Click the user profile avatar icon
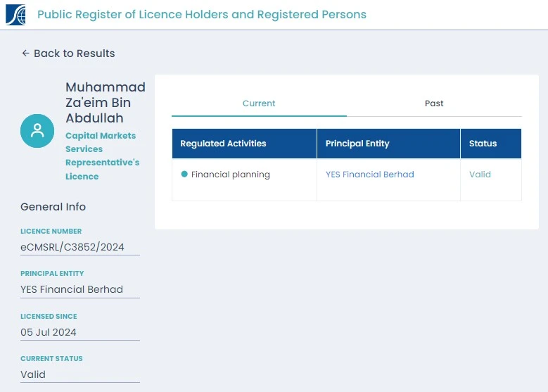548x392 pixels. pos(37,131)
